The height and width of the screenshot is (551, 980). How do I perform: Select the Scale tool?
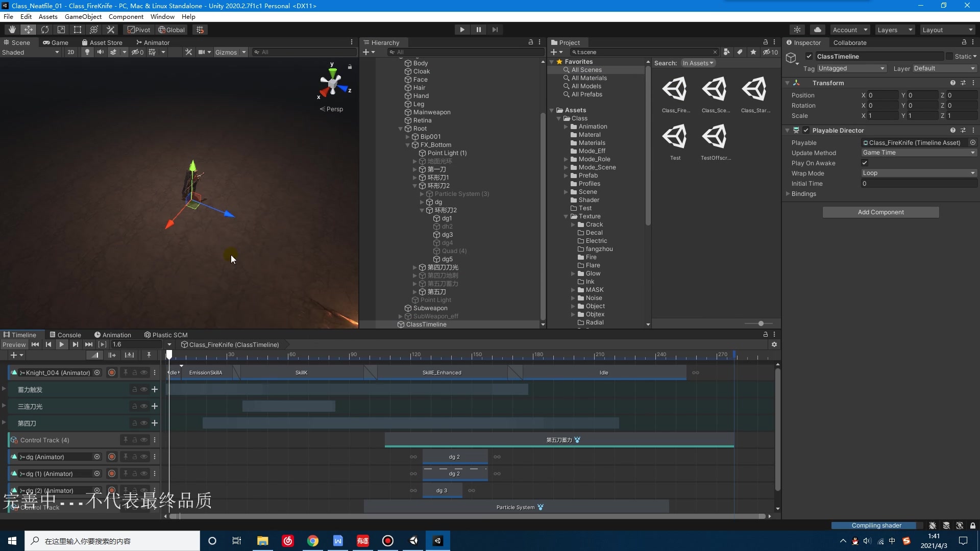point(61,30)
